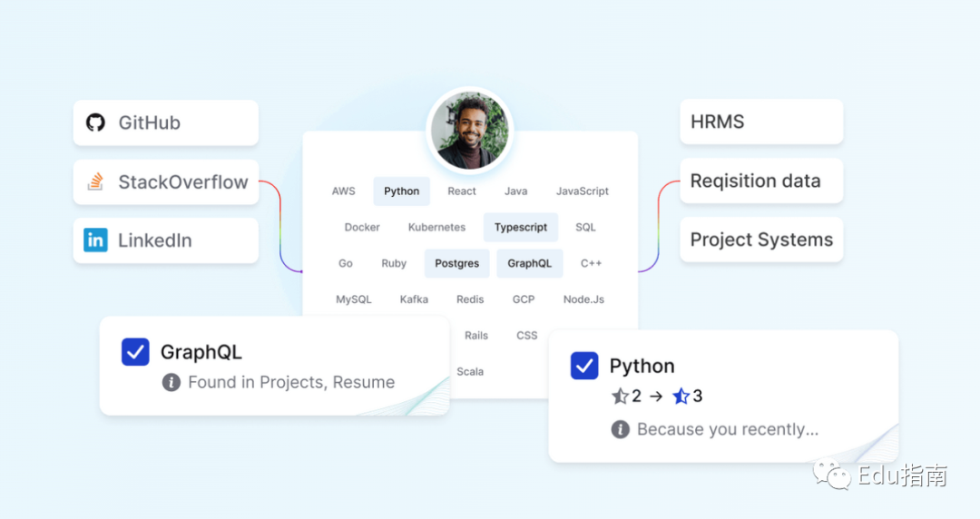Screen dimensions: 980x519
Task: Select the Node.Js skill tag
Action: [x=583, y=299]
